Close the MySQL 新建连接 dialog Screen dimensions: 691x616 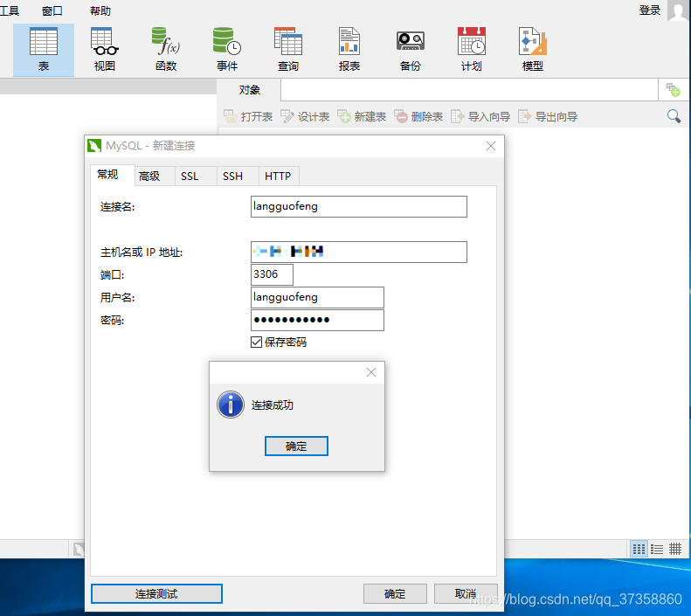491,146
